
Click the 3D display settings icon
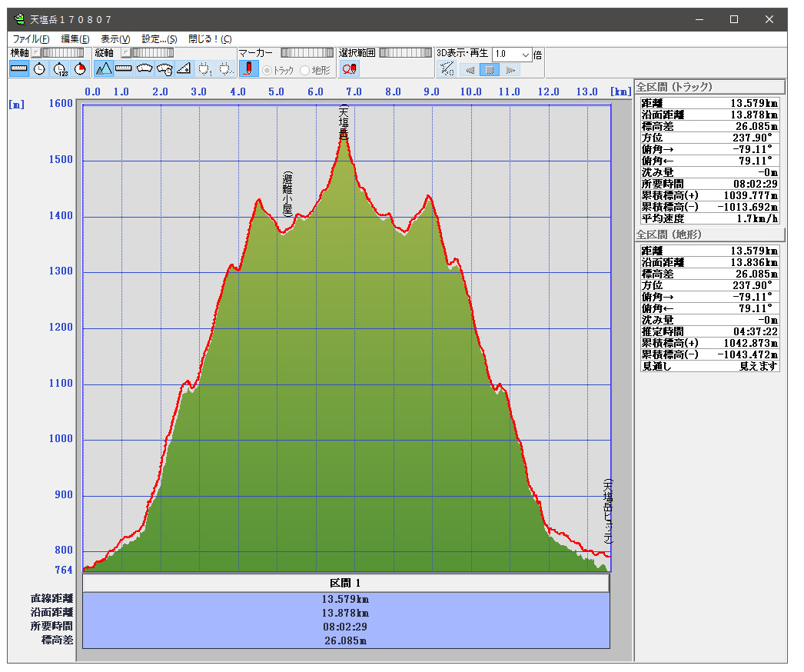[447, 69]
